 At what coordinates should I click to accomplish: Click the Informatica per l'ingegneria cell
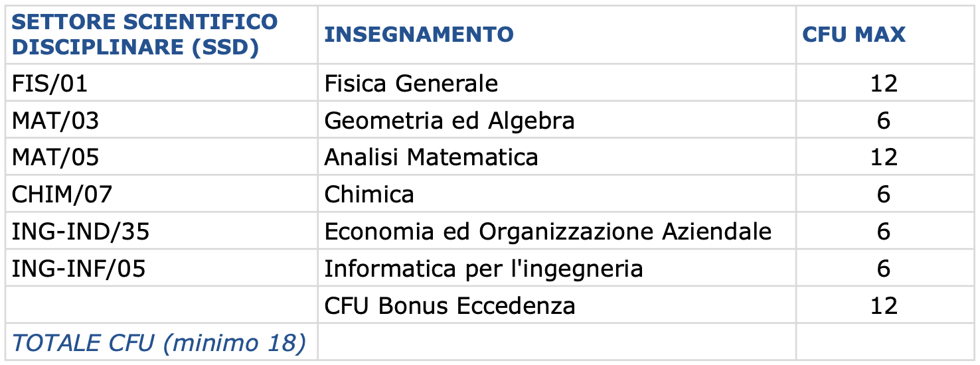point(556,269)
